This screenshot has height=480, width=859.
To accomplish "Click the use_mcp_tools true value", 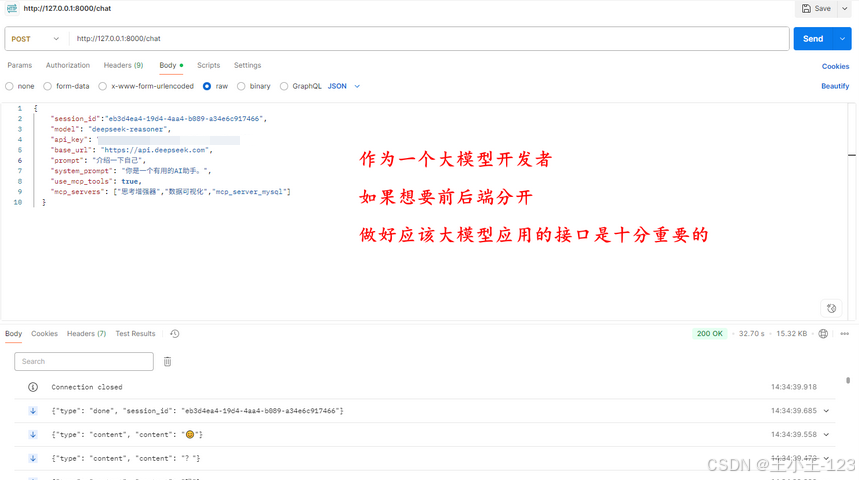I will [130, 181].
